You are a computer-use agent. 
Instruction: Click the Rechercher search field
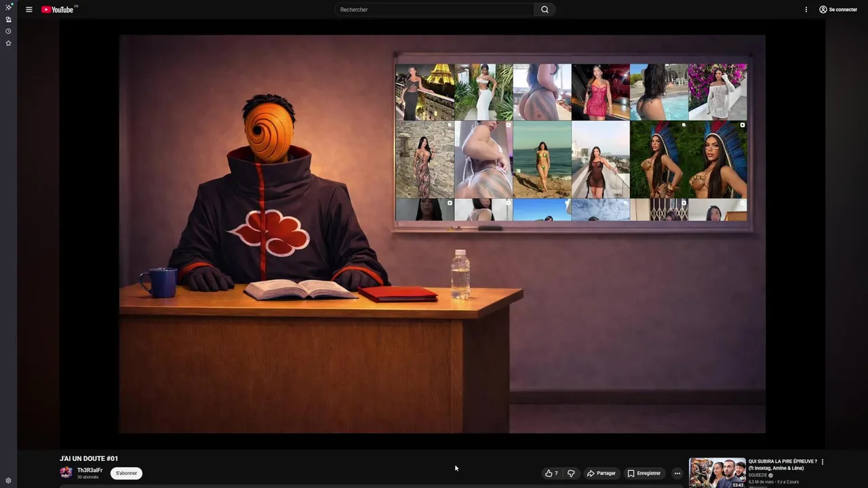coord(435,9)
